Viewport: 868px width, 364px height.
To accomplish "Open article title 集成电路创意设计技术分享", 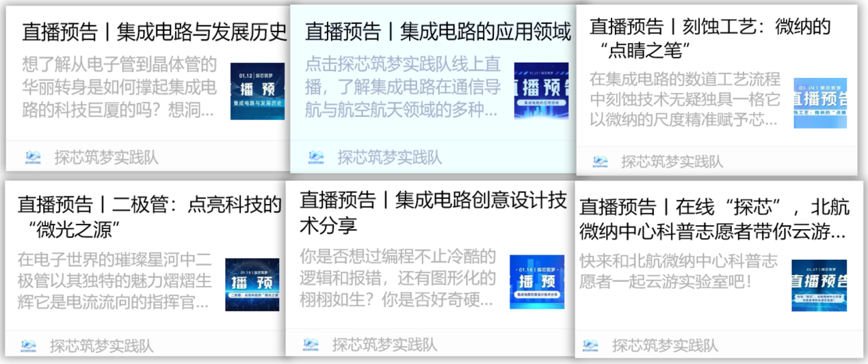I will pyautogui.click(x=432, y=211).
